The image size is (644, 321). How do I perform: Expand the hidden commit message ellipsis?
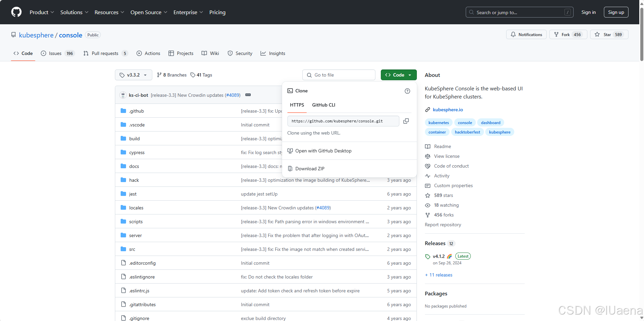[x=248, y=95]
